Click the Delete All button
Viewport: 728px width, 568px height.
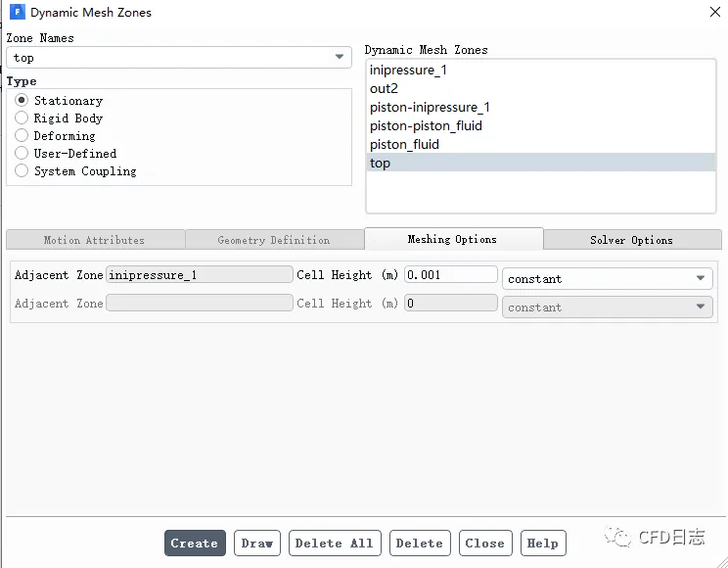pyautogui.click(x=334, y=544)
